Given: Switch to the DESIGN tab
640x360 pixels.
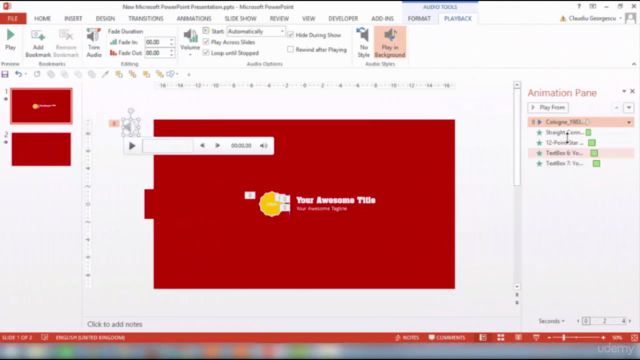Looking at the screenshot, I should coord(105,18).
